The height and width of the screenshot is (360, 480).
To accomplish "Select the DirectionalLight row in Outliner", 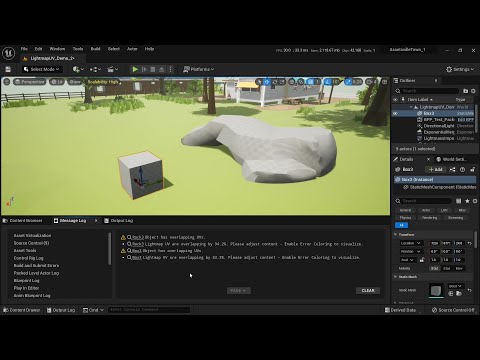I will tap(434, 126).
